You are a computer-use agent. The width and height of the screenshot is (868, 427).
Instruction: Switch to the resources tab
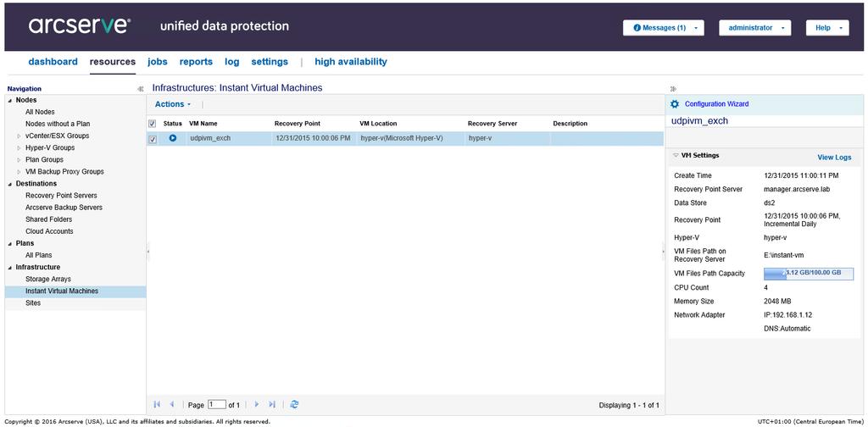(113, 62)
